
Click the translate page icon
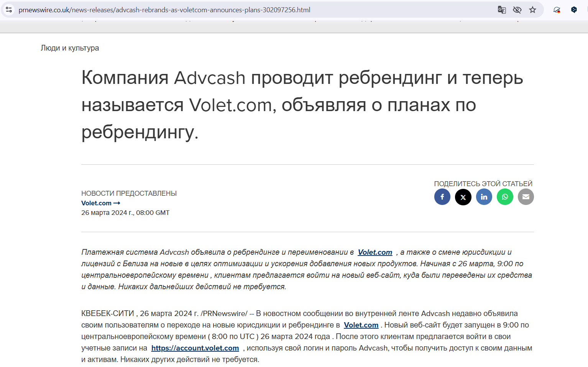[502, 10]
